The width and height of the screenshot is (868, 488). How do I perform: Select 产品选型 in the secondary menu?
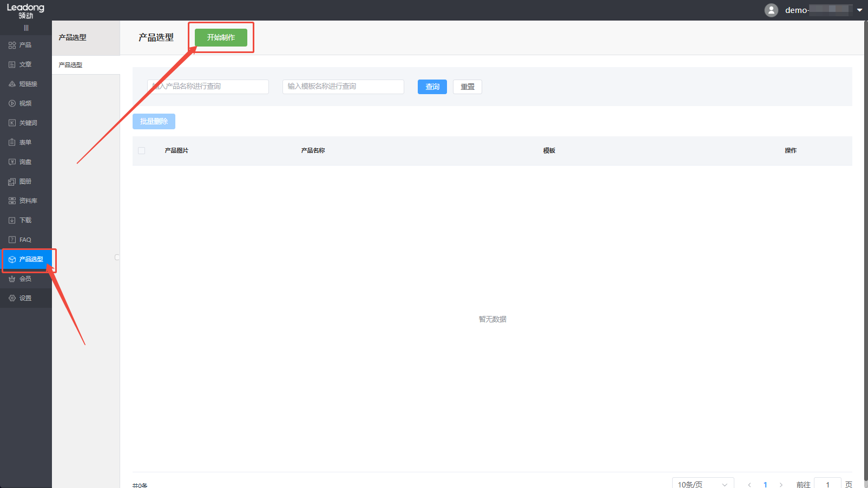coord(71,65)
